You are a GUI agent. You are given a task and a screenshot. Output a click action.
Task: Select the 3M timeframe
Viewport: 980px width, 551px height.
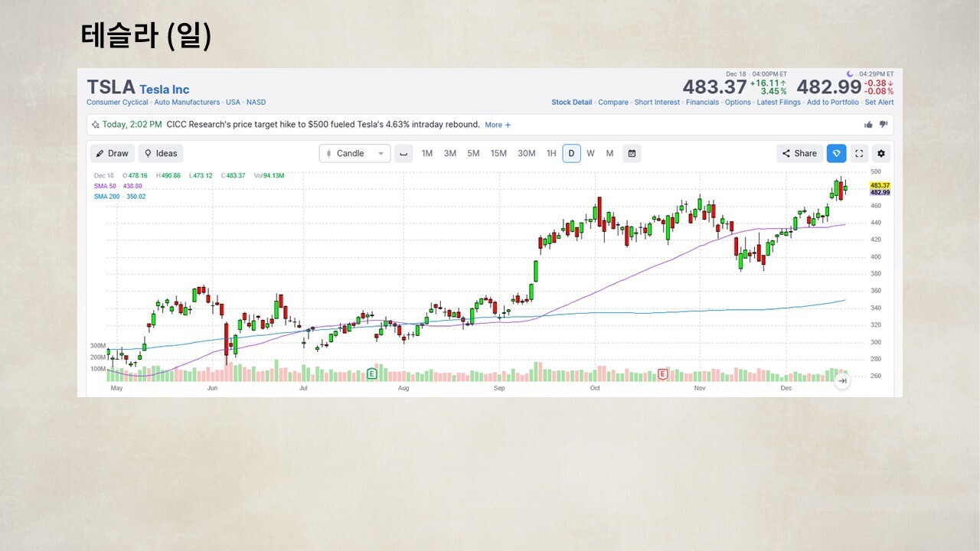(x=450, y=153)
